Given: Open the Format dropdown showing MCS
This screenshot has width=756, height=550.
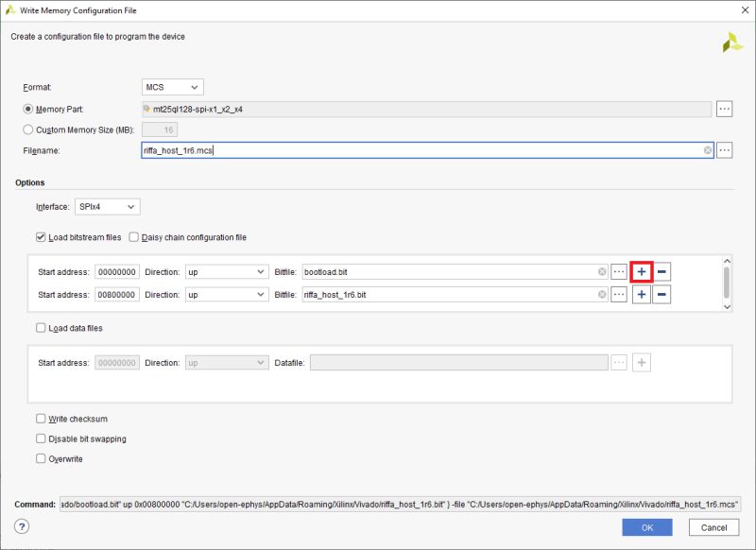Looking at the screenshot, I should click(170, 86).
